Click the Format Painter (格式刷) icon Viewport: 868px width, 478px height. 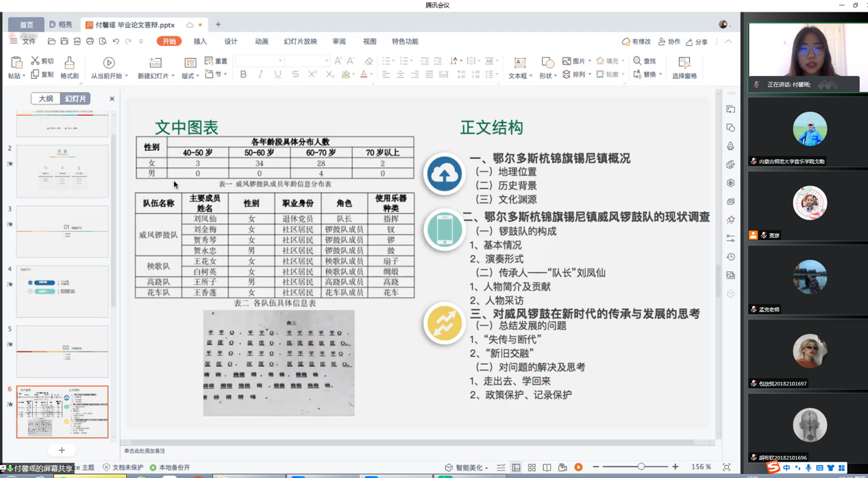[69, 63]
